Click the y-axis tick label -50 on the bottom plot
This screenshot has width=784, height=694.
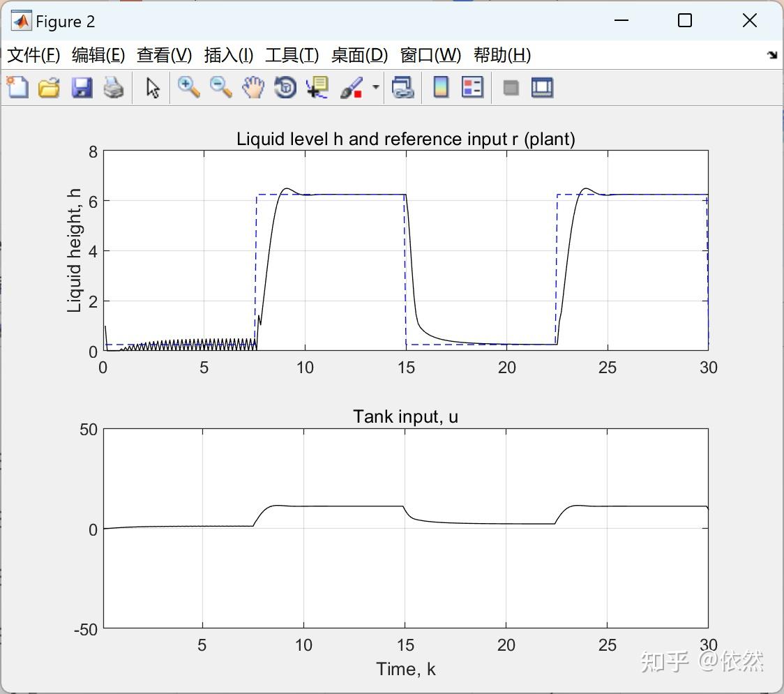tap(86, 630)
